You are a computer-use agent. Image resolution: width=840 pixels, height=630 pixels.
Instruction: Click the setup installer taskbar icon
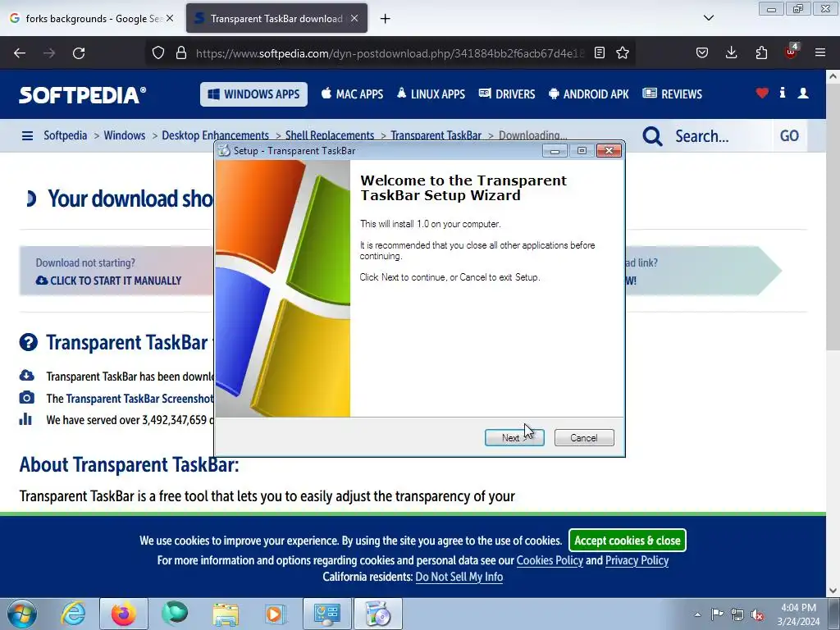[x=377, y=614]
